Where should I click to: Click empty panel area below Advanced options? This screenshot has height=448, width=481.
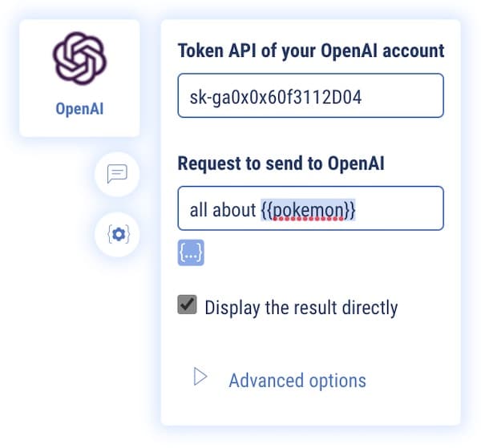tap(309, 407)
